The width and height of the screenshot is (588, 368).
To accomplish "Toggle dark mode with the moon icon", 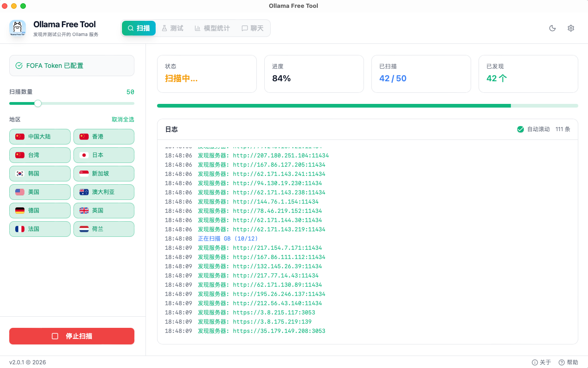I will coord(552,28).
